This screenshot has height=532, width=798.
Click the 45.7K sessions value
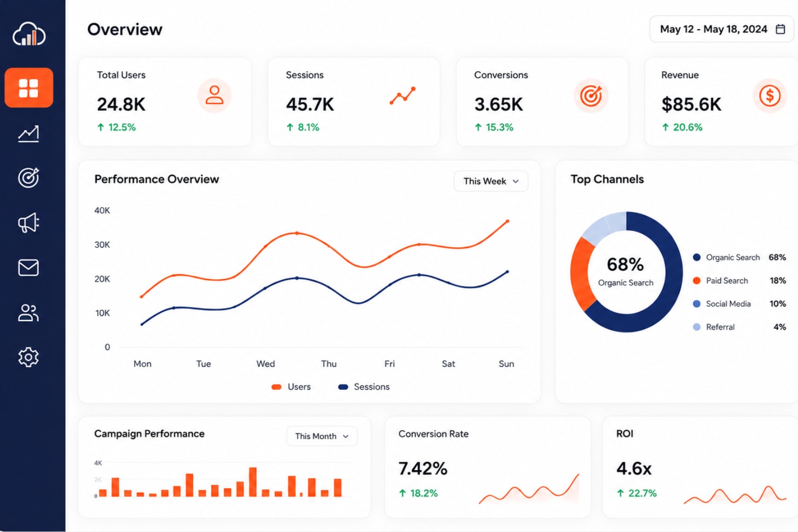310,104
